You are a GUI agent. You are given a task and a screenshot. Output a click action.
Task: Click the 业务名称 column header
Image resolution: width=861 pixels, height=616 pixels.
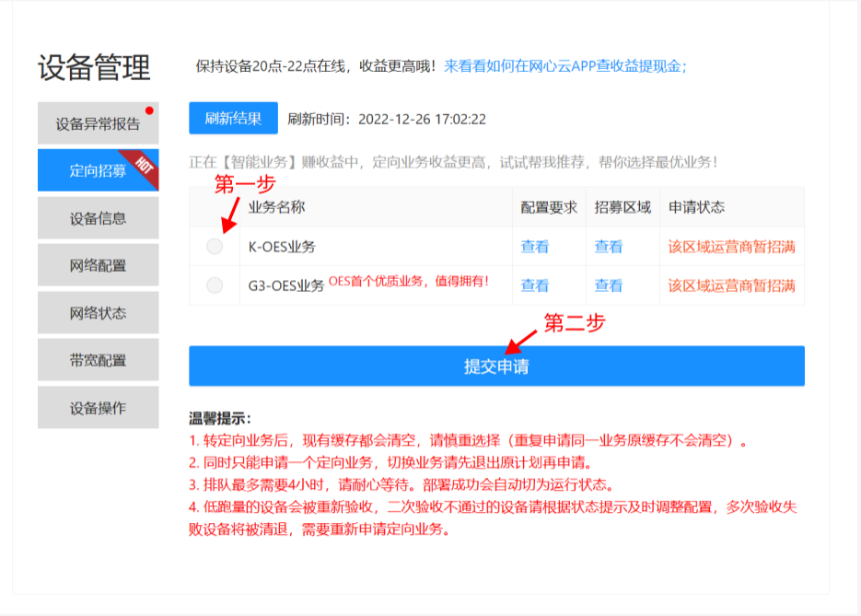pos(277,207)
